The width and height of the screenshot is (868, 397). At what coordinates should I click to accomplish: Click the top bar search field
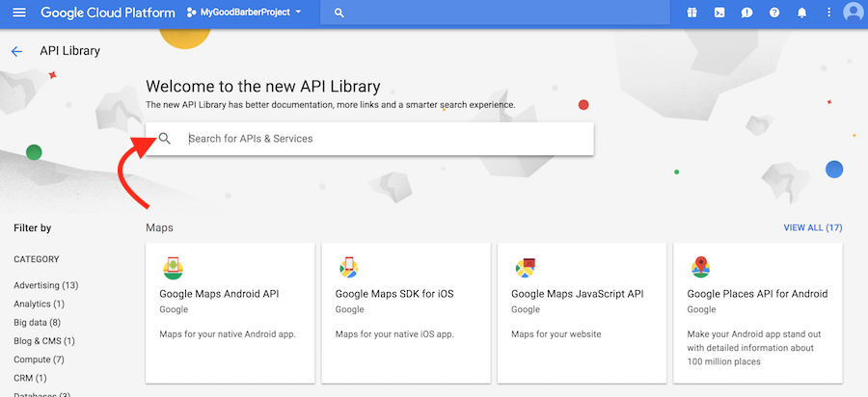coord(495,13)
